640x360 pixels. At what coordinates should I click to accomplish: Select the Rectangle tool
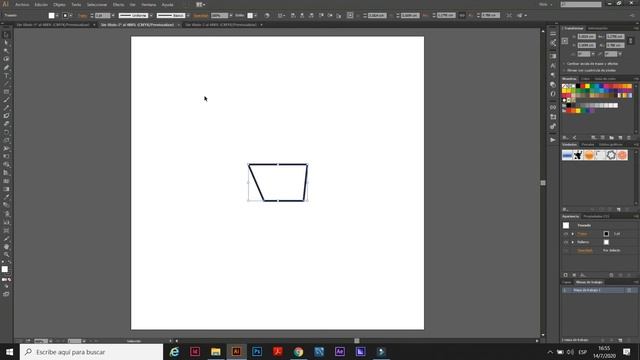[6, 92]
